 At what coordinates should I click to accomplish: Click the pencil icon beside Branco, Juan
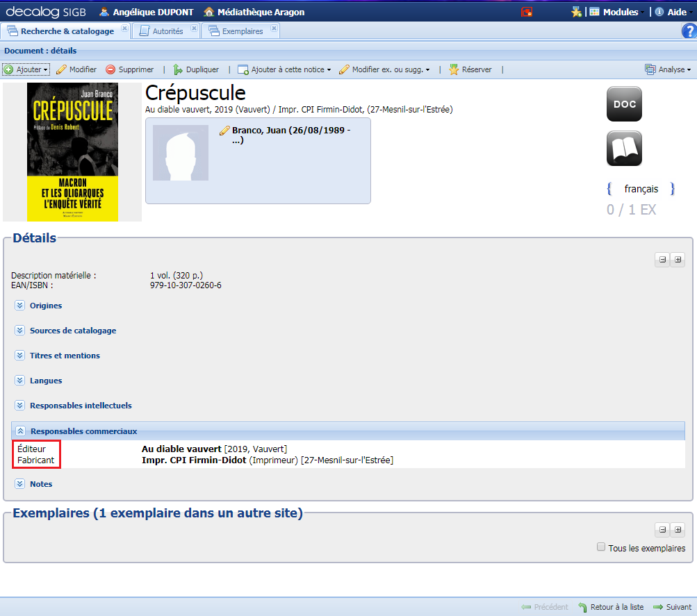tap(224, 131)
